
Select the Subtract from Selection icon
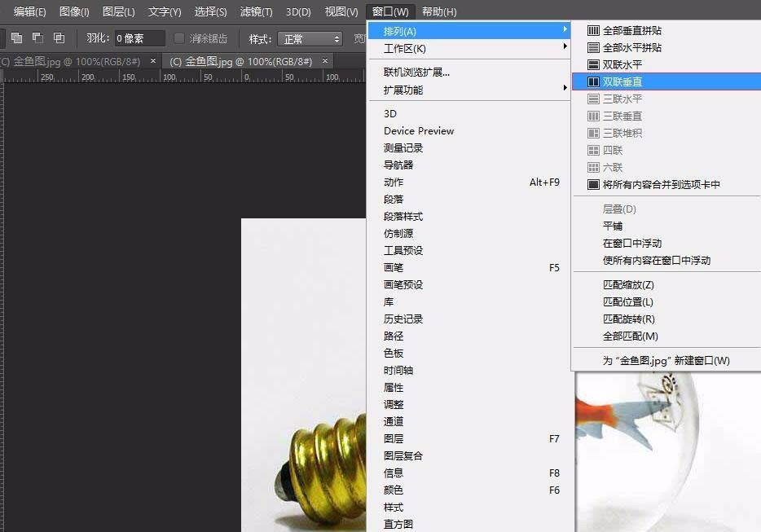[37, 37]
